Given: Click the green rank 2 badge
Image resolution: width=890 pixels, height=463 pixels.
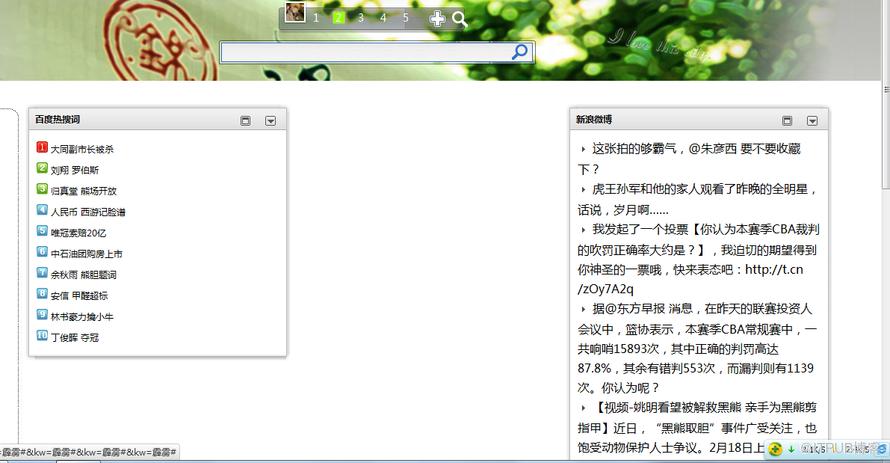Looking at the screenshot, I should [42, 168].
